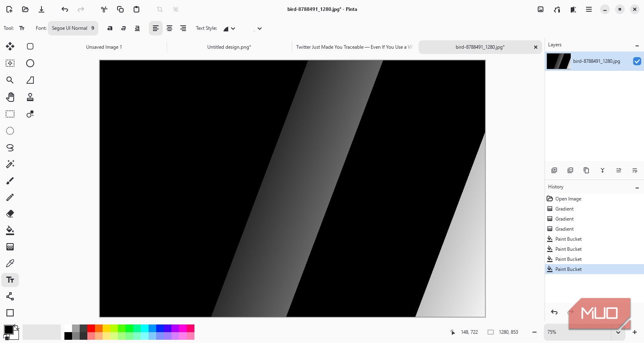Open the main hamburger menu

[589, 9]
